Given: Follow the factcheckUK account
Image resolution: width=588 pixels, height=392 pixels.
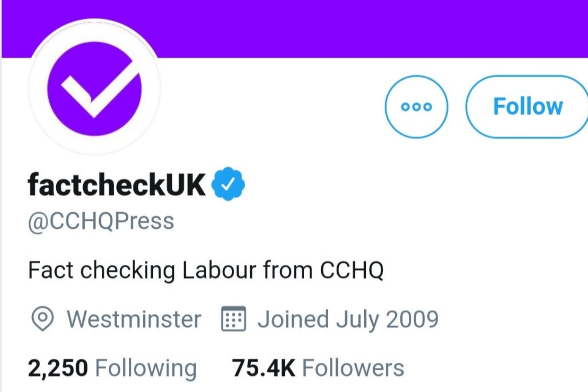Looking at the screenshot, I should pos(528,107).
